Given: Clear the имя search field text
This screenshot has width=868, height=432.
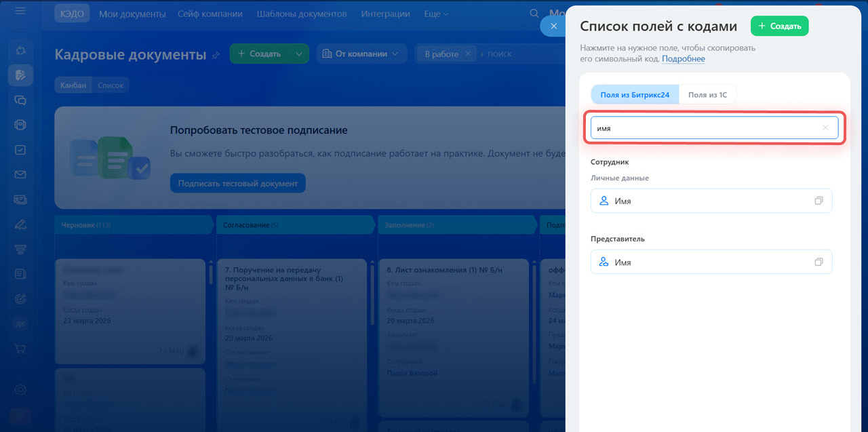Looking at the screenshot, I should pos(825,127).
